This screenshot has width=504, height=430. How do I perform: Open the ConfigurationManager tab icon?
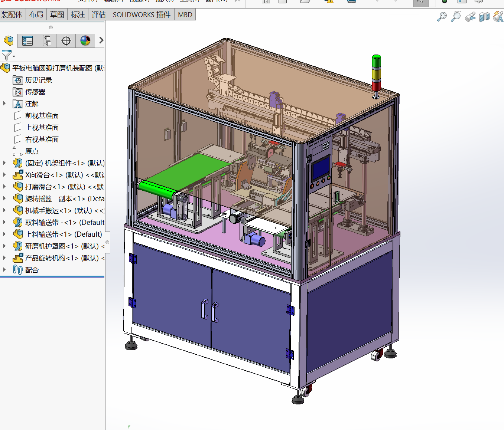[47, 40]
